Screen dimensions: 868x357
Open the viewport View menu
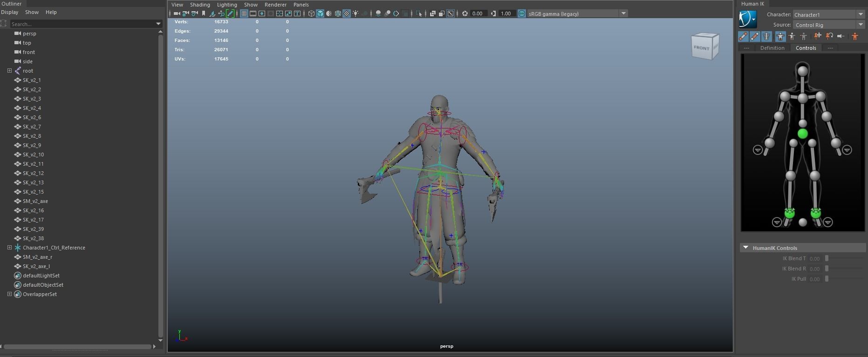click(177, 5)
